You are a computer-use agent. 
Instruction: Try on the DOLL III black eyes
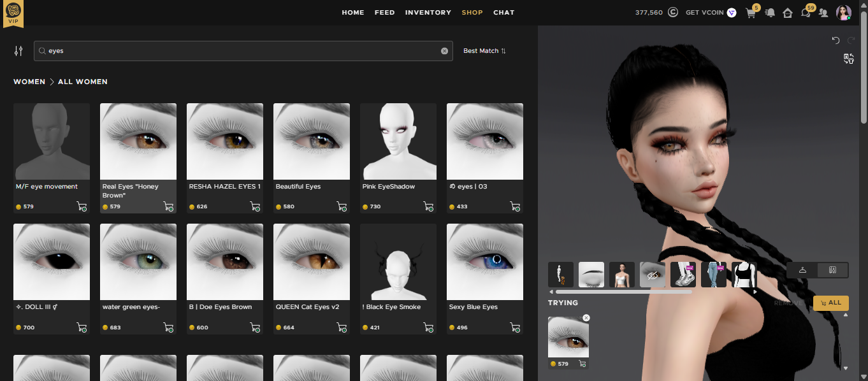52,262
